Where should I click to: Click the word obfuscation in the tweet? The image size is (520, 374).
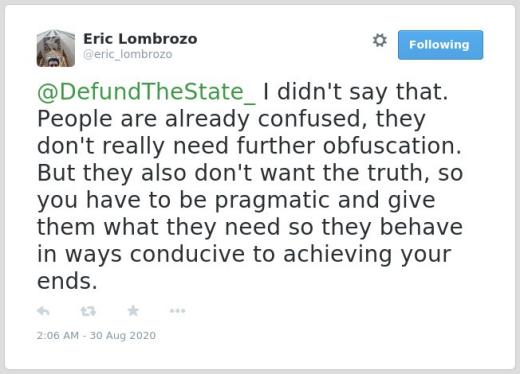coord(392,146)
